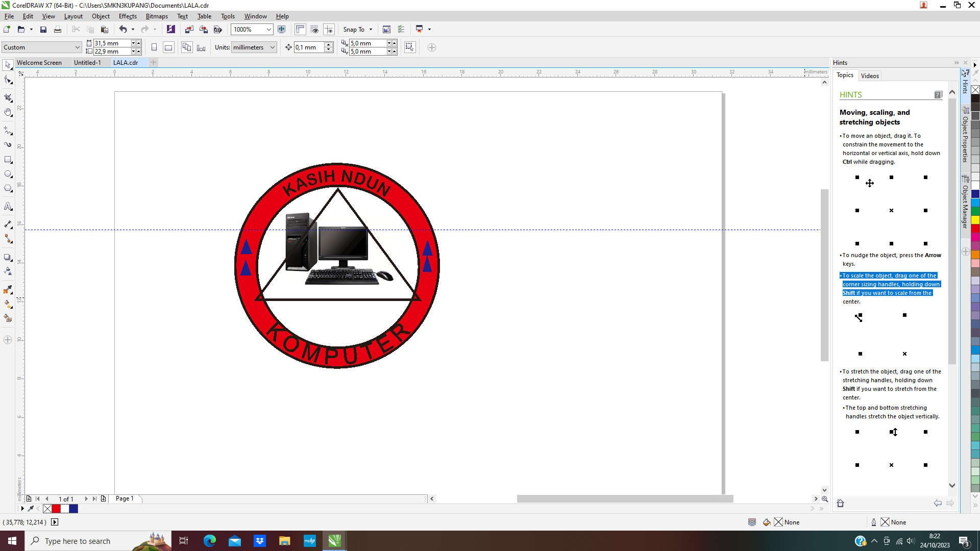Click the Page 1 tab
Image resolution: width=980 pixels, height=551 pixels.
tap(125, 498)
